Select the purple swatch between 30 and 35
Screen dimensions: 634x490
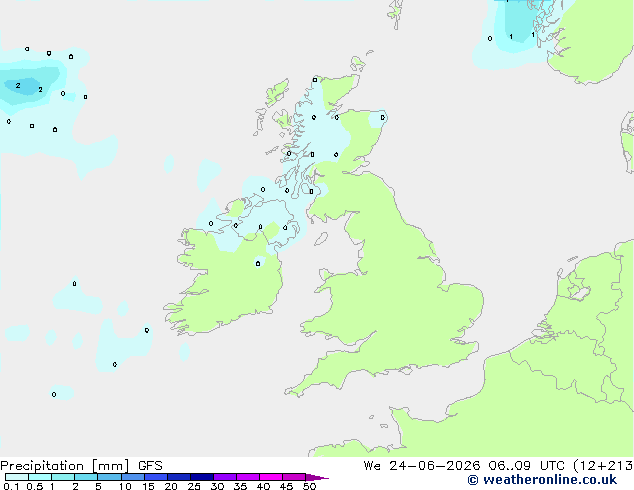(225, 477)
